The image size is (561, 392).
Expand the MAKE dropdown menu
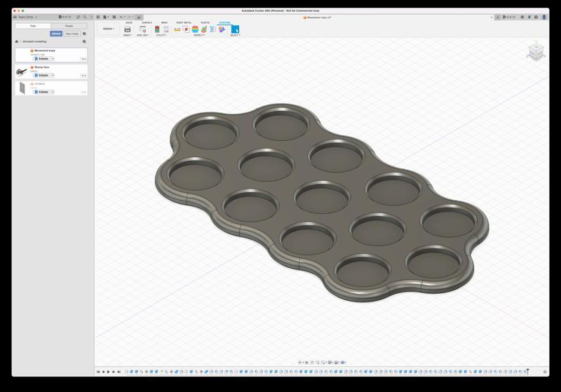(x=128, y=35)
